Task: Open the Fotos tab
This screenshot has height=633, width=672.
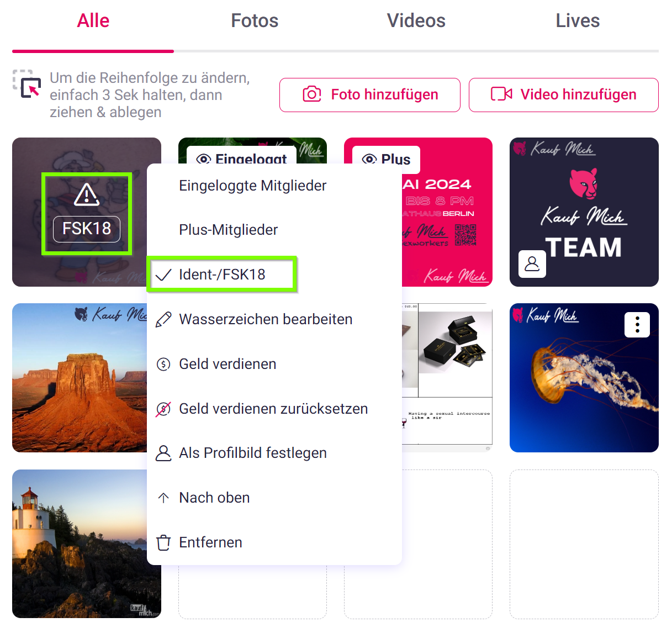Action: pos(255,21)
